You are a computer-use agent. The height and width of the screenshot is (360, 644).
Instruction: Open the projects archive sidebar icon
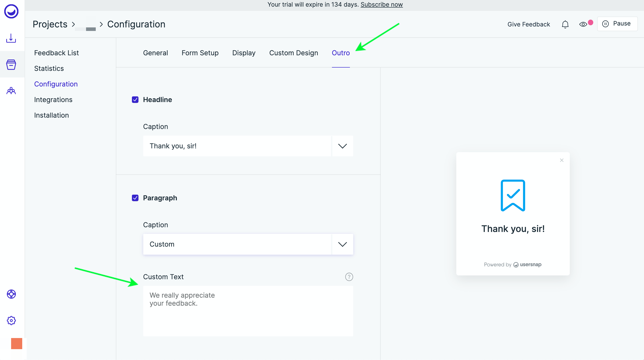tap(11, 64)
